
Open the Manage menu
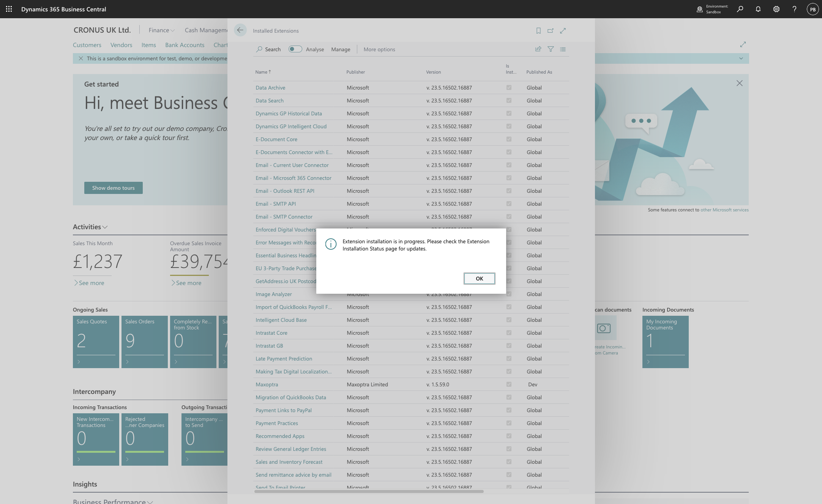coord(341,49)
